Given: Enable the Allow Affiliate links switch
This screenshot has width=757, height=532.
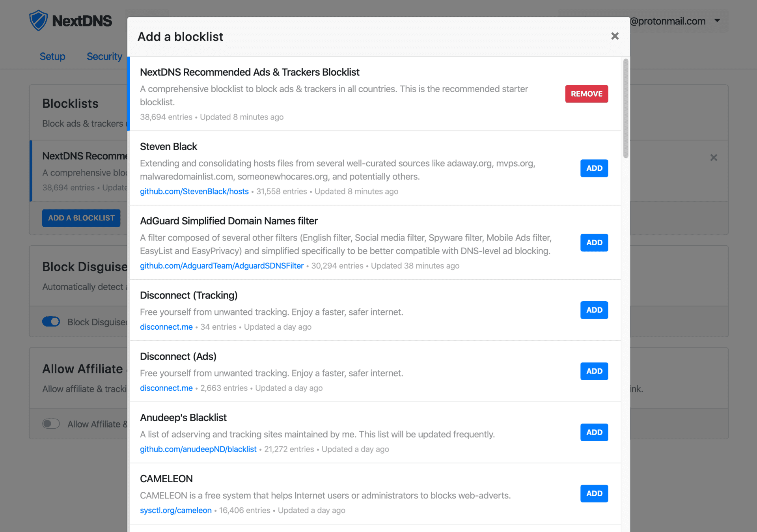Looking at the screenshot, I should click(x=51, y=424).
